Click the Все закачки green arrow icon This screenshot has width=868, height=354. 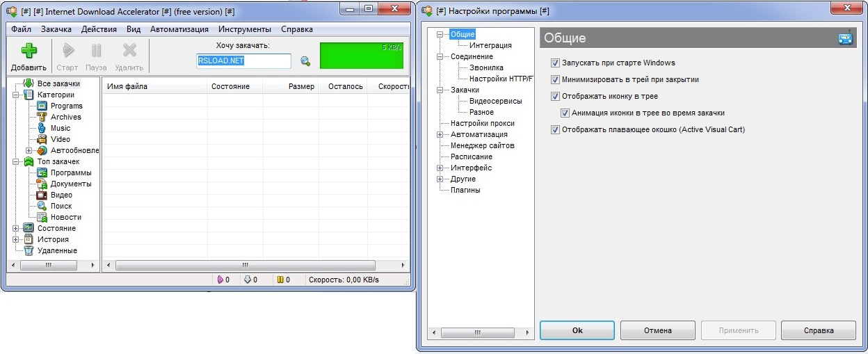[29, 83]
